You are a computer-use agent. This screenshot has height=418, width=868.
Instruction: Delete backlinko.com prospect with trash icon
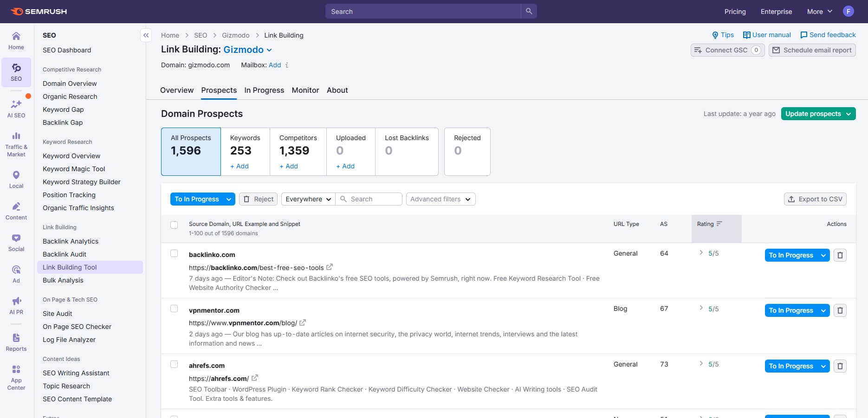pos(840,255)
